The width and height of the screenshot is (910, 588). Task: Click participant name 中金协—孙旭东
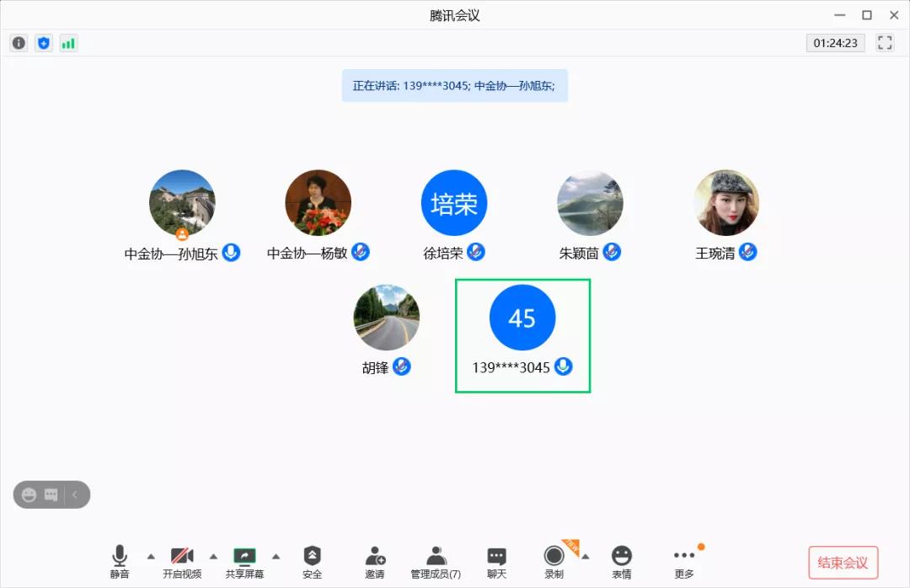pos(171,254)
